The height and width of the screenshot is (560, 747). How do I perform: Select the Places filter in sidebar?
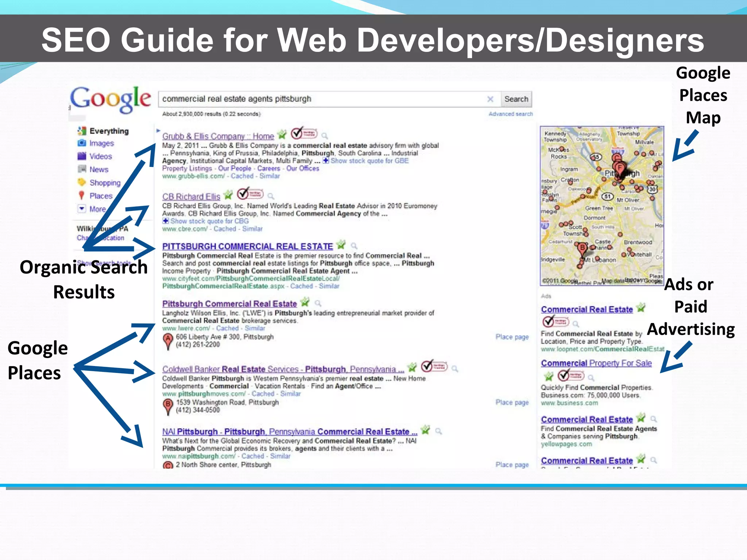point(101,196)
